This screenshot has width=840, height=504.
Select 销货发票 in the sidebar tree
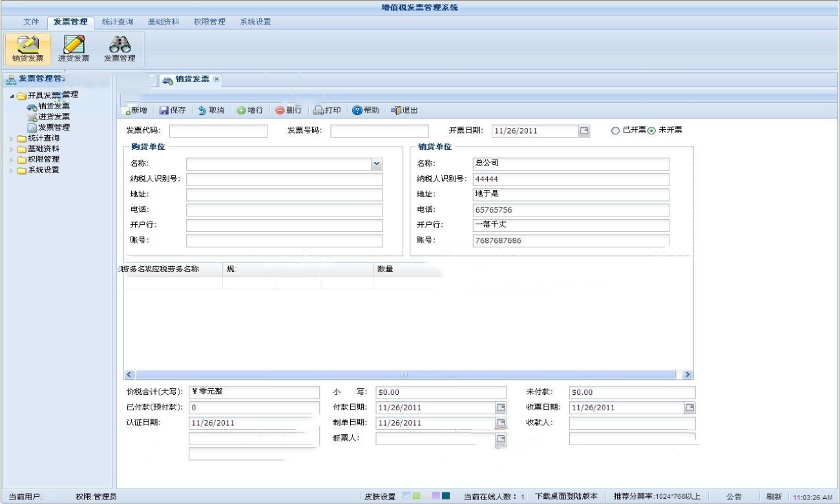48,107
